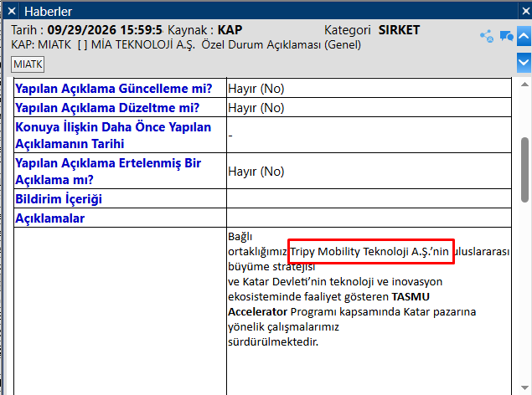Screen dimensions: 532x395
Task: Click the scrollbar up arrow
Action: pyautogui.click(x=524, y=84)
